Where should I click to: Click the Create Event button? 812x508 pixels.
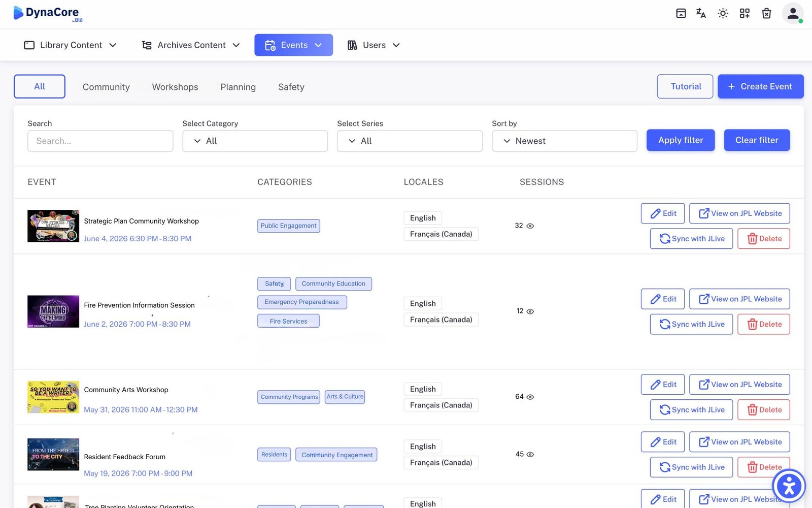pos(760,86)
